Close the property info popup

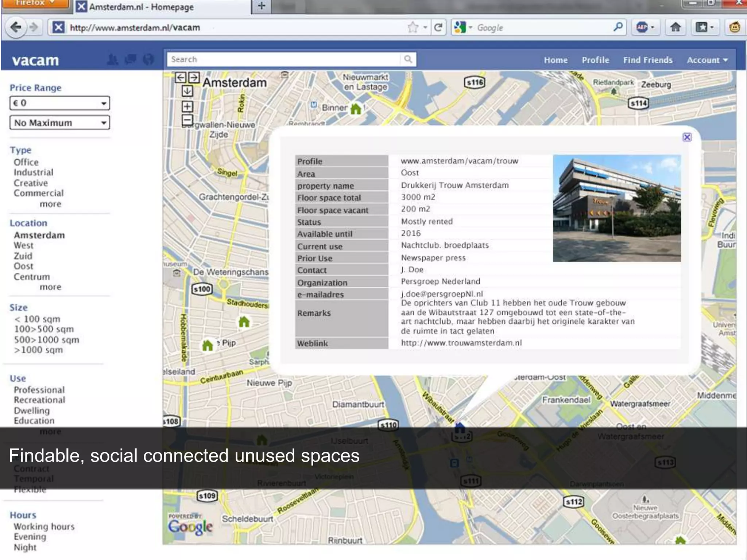click(x=687, y=137)
